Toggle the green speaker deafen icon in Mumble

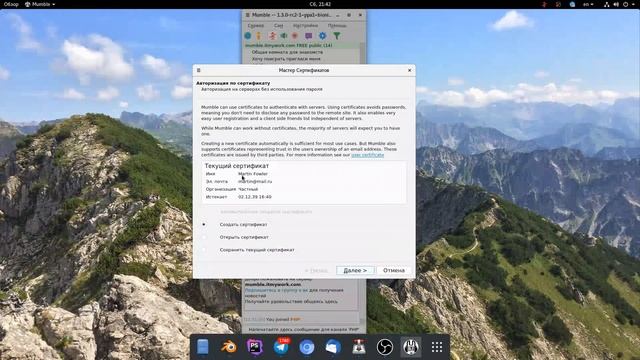pyautogui.click(x=284, y=36)
